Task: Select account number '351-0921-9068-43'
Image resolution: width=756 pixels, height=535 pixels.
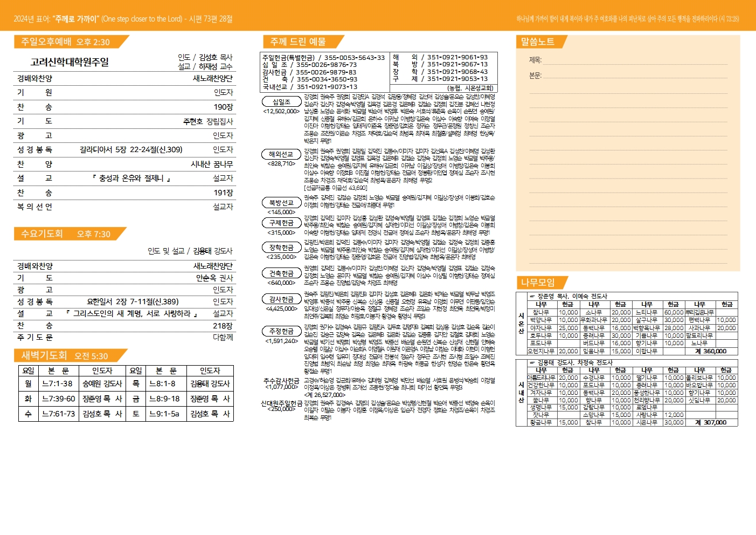Action: (x=457, y=72)
